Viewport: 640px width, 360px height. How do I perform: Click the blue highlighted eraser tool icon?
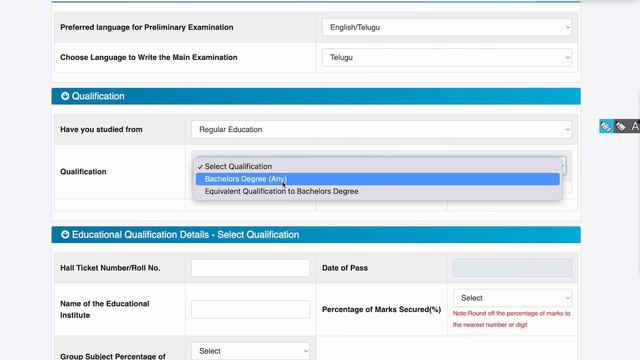[606, 127]
